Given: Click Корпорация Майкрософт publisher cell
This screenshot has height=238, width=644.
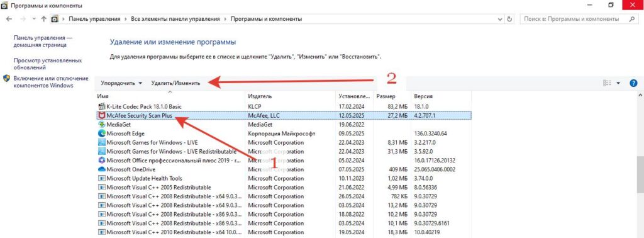Looking at the screenshot, I should point(281,133).
